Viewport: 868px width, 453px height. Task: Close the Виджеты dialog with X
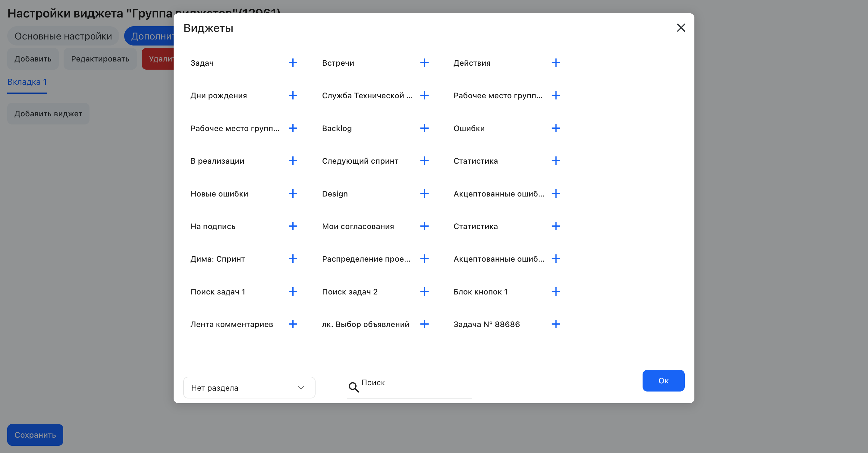pos(681,28)
